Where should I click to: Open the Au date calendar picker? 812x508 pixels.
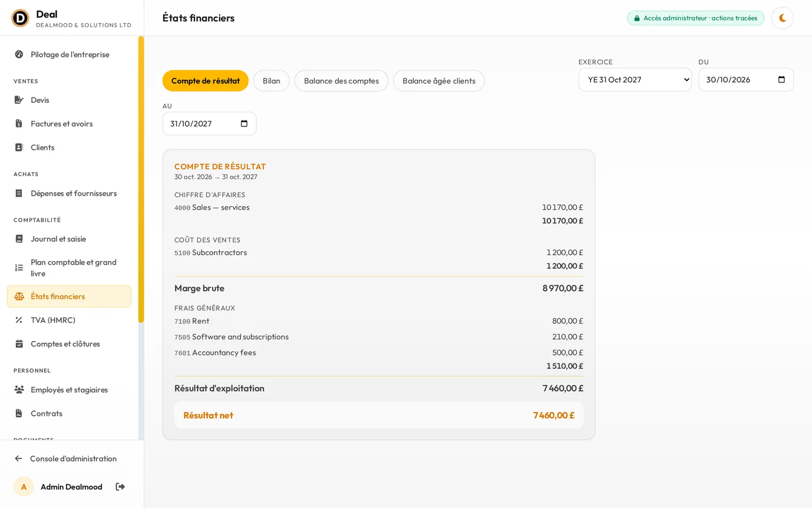pyautogui.click(x=244, y=124)
